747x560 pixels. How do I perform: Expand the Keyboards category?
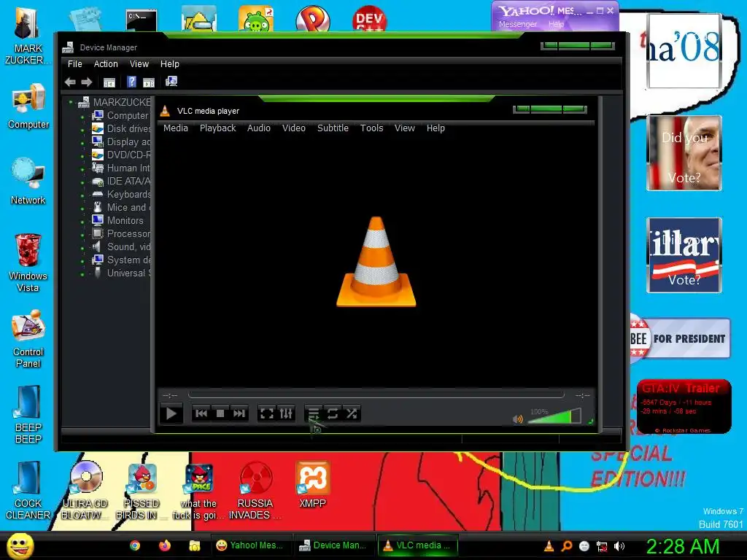[x=82, y=195]
